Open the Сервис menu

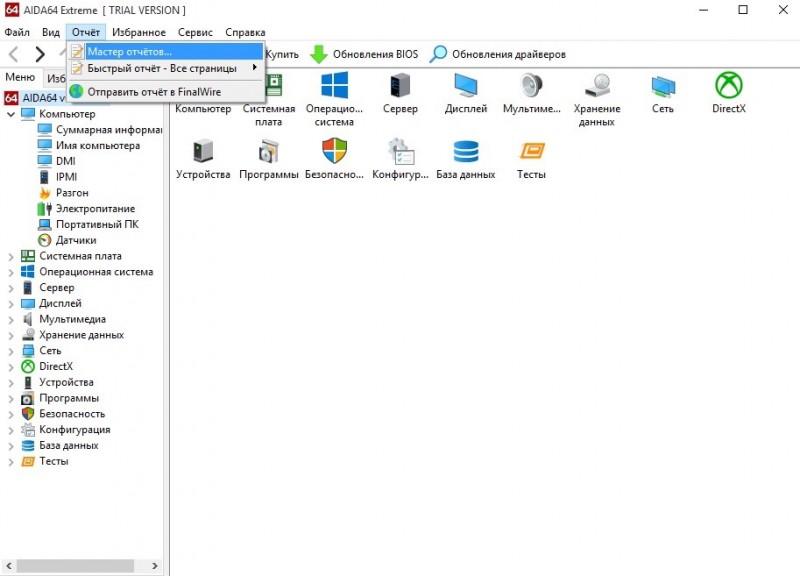[x=195, y=32]
